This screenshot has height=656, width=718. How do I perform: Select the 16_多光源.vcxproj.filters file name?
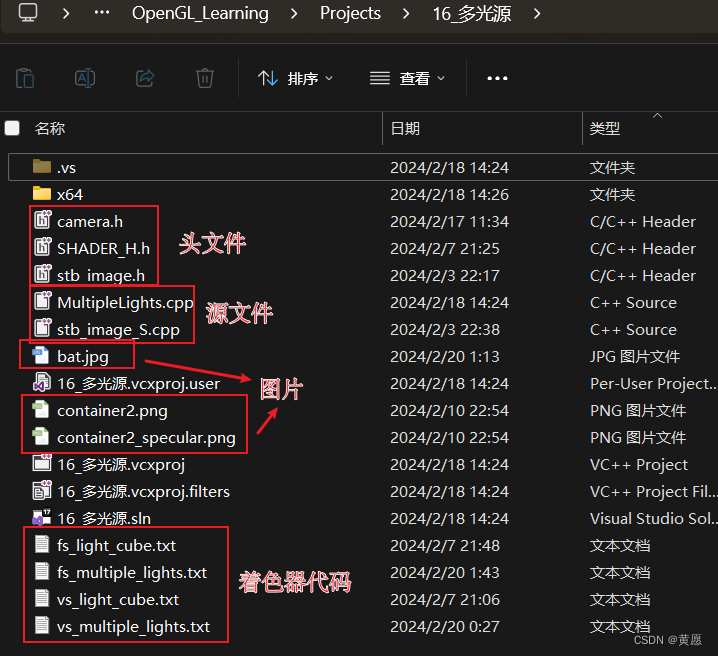(x=143, y=492)
